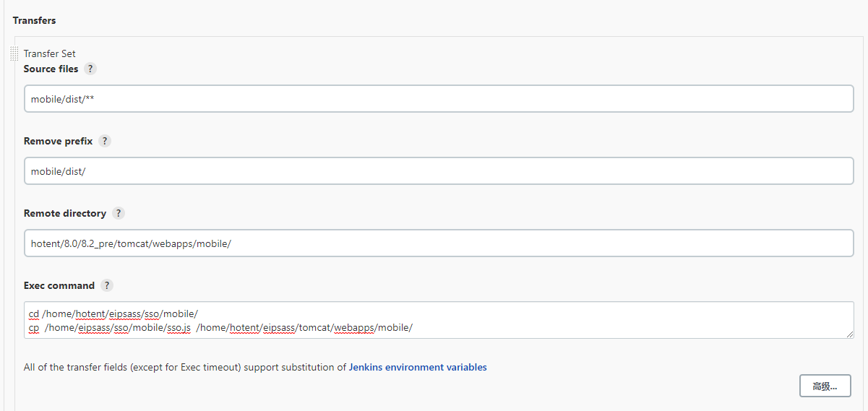Place cursor on the cp command line

tap(220, 327)
